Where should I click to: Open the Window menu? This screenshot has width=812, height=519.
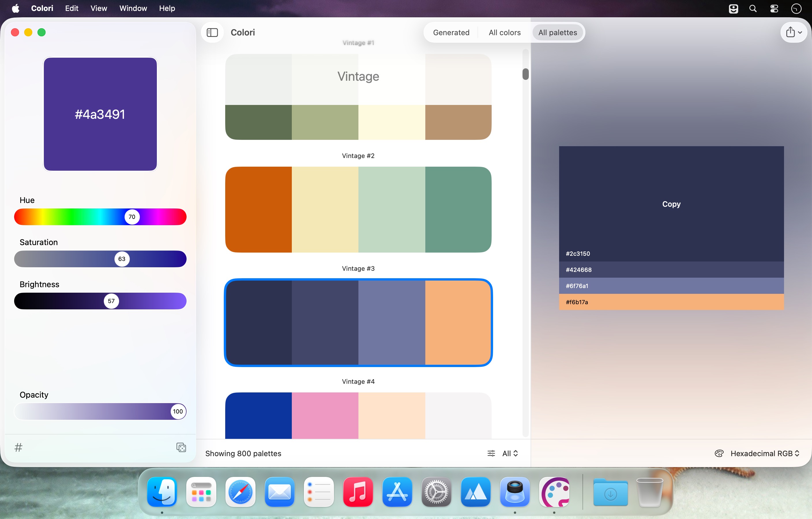[x=133, y=8]
